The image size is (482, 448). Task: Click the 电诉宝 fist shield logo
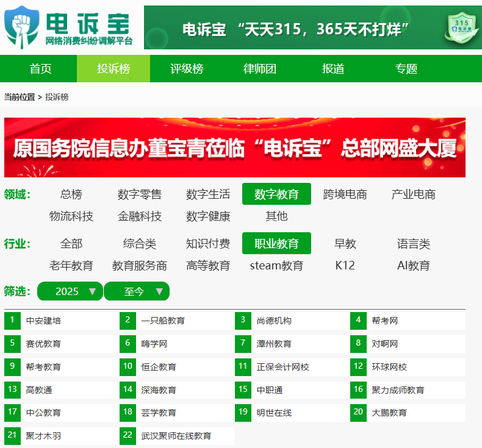21,27
